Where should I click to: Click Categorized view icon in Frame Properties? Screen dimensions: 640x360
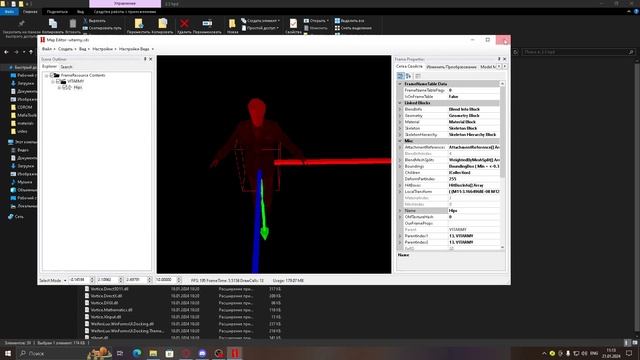[400, 76]
